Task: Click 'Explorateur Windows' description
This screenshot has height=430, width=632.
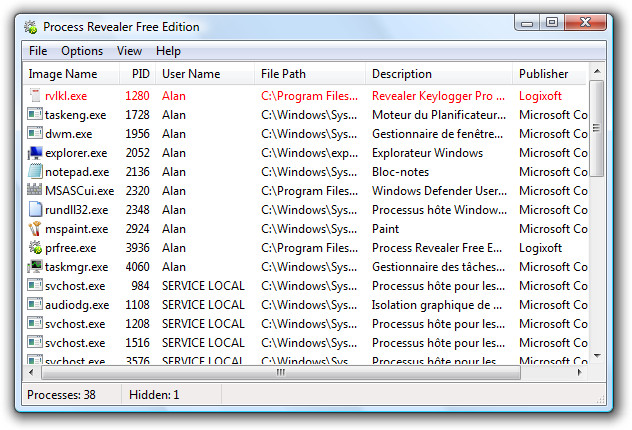Action: click(x=427, y=153)
